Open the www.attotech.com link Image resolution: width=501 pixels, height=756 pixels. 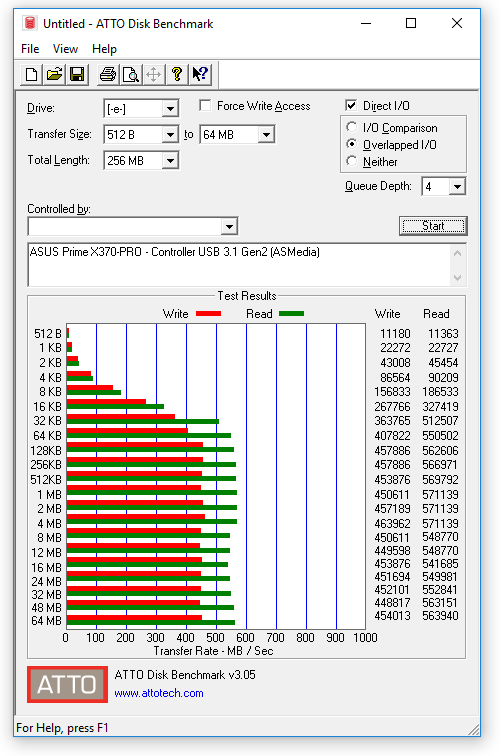pos(159,693)
